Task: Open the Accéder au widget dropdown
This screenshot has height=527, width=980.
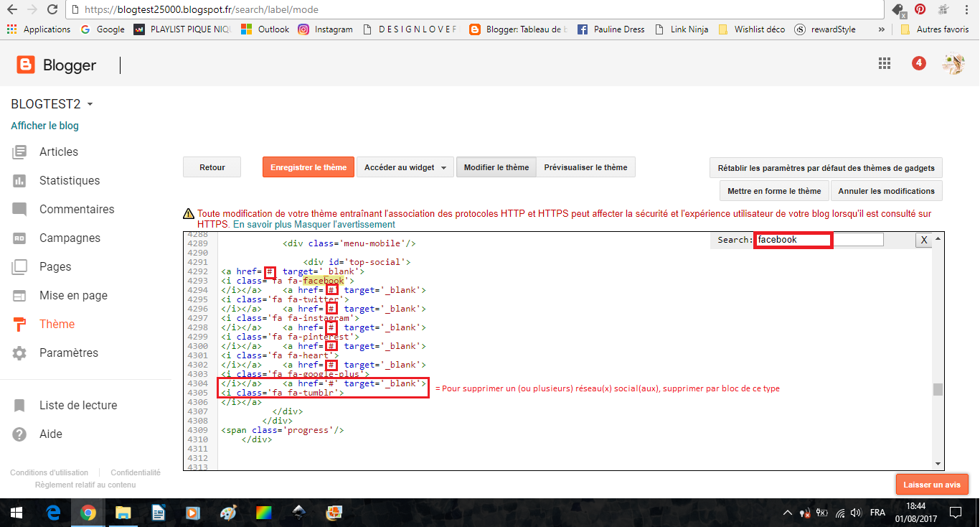Action: (x=405, y=167)
